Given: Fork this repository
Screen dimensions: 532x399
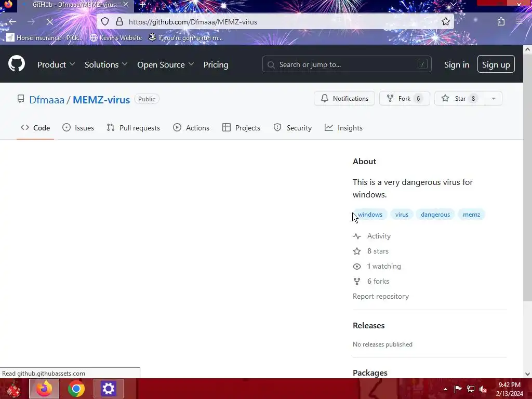Looking at the screenshot, I should [x=404, y=98].
